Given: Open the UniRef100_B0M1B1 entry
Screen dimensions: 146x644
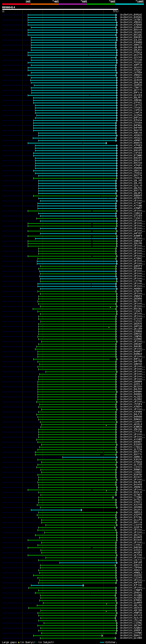Looking at the screenshot, I should click(x=131, y=17).
